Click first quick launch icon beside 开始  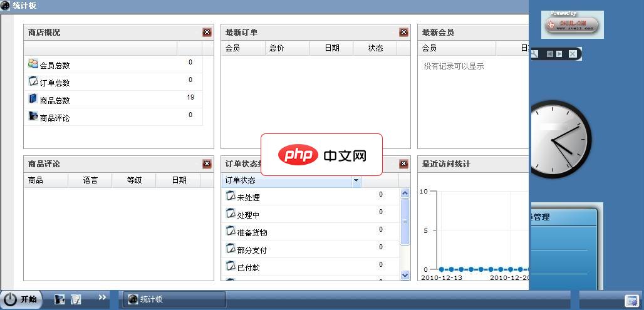(x=60, y=299)
